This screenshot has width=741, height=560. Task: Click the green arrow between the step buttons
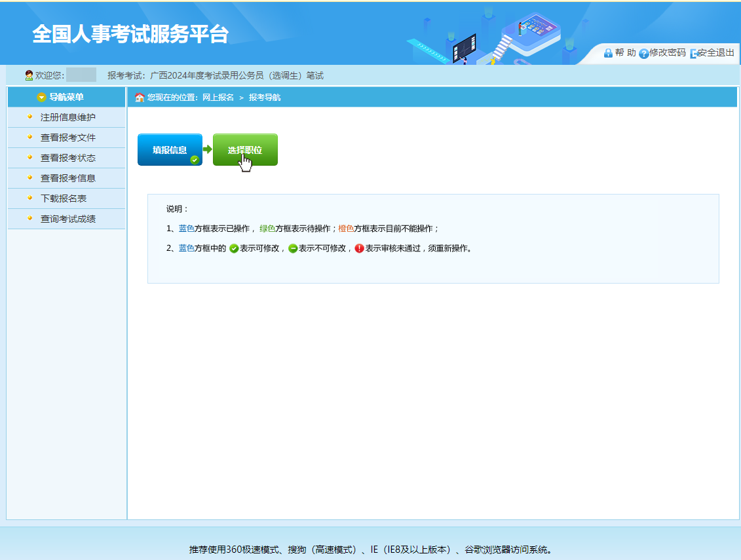coord(207,150)
